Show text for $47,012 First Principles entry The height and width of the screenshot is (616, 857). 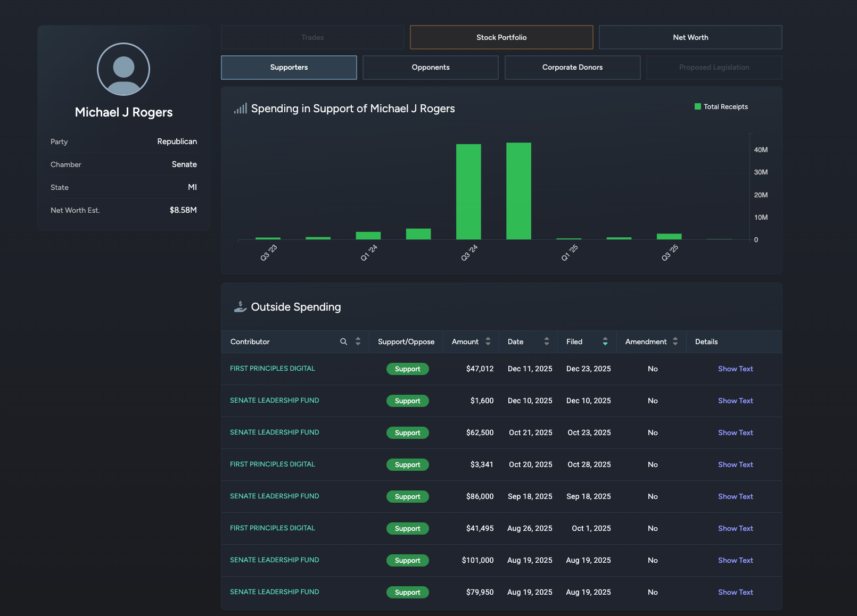735,369
